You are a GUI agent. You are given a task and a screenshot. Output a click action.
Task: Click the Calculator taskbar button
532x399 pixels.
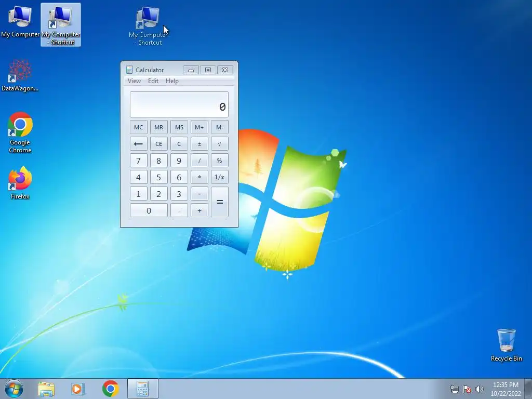(x=142, y=389)
